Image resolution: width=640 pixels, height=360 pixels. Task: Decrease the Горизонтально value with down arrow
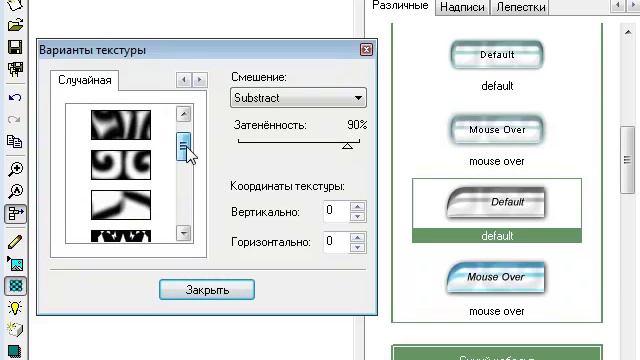pos(358,248)
